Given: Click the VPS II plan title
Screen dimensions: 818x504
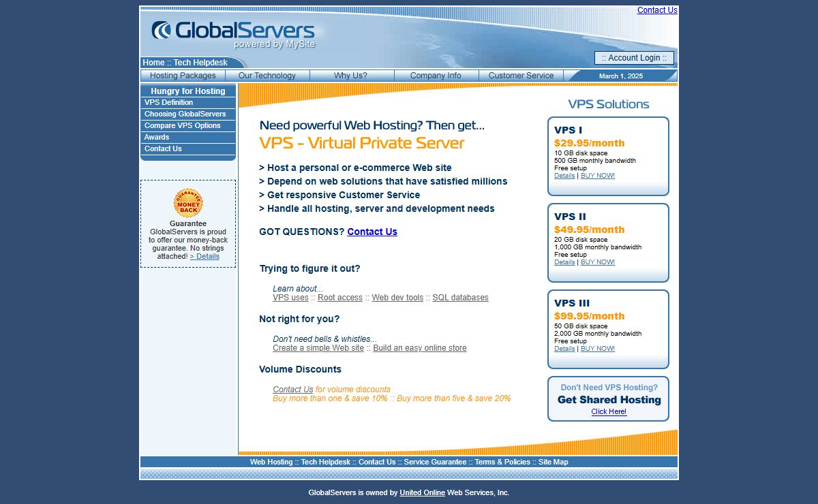Looking at the screenshot, I should tap(571, 217).
